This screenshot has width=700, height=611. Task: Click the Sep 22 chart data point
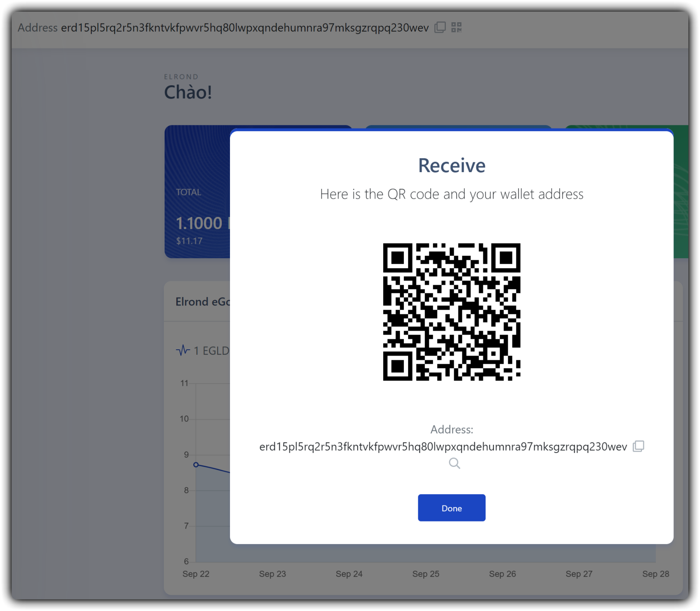click(x=196, y=465)
